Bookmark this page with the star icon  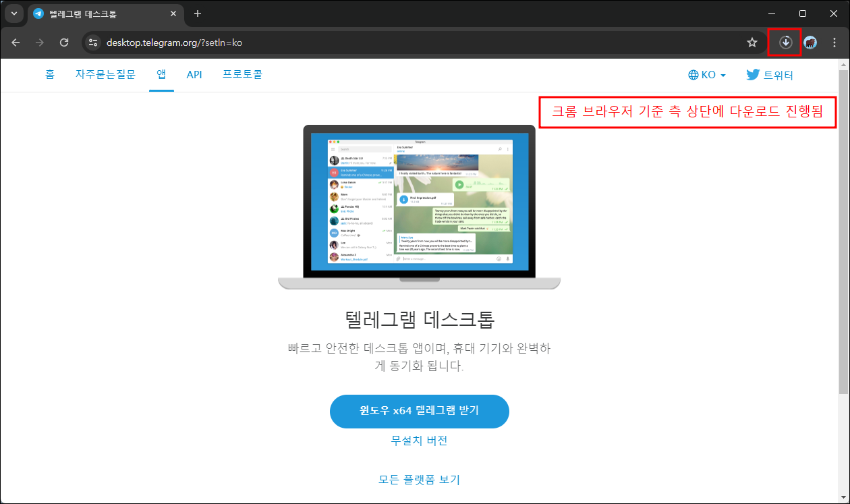tap(752, 43)
